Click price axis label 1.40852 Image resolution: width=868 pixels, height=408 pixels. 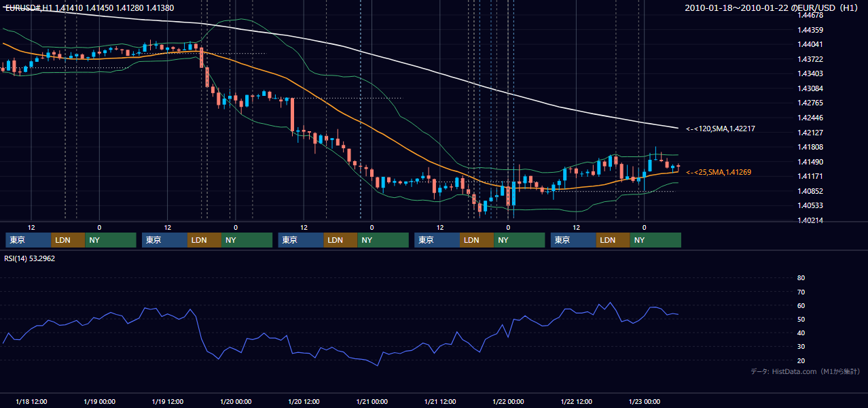click(x=810, y=191)
